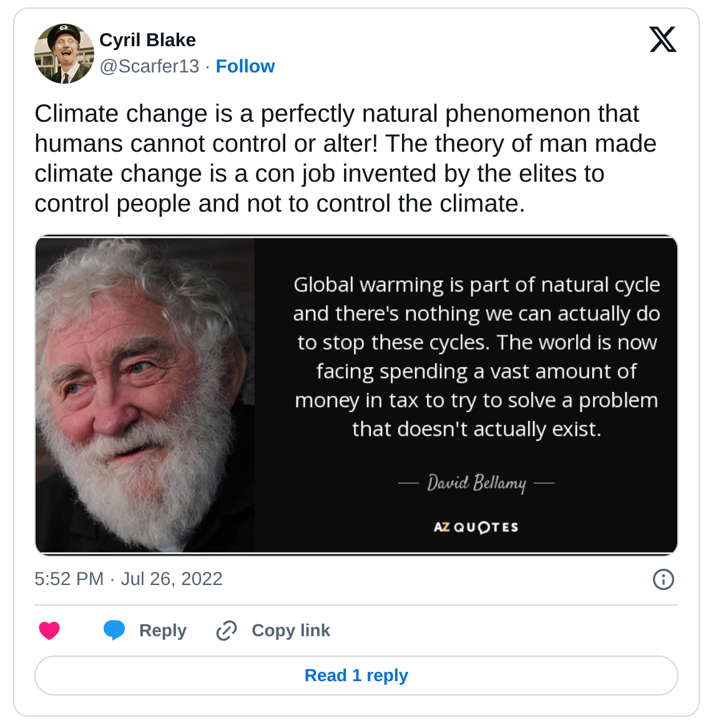
Task: Like the tweet with the heart icon
Action: tap(49, 631)
